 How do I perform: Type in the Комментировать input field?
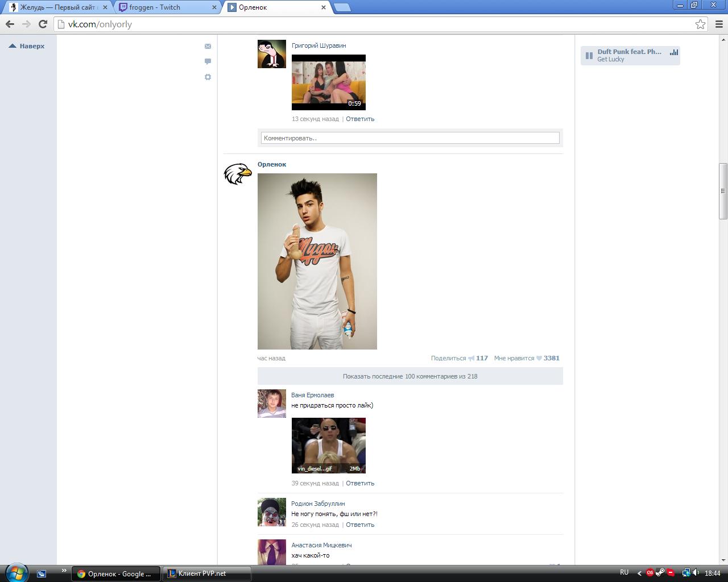click(x=409, y=138)
